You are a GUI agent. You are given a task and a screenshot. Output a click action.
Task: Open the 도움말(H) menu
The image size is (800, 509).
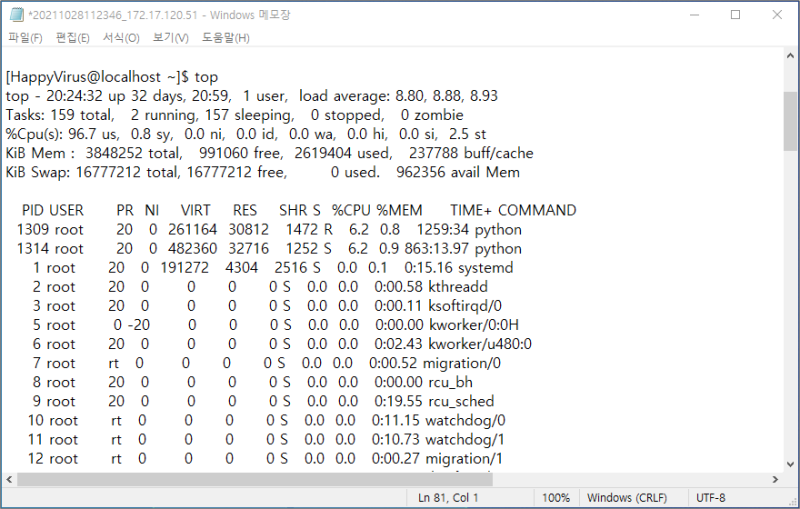click(x=225, y=38)
